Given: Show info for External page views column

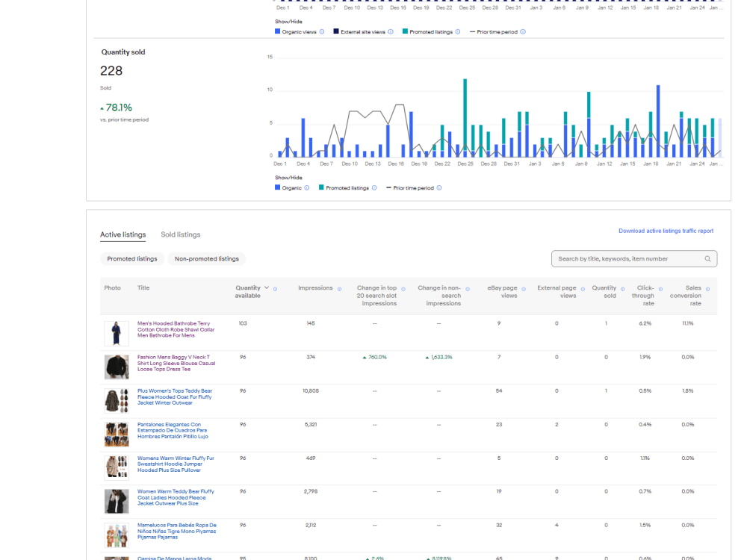Looking at the screenshot, I should coord(583,289).
